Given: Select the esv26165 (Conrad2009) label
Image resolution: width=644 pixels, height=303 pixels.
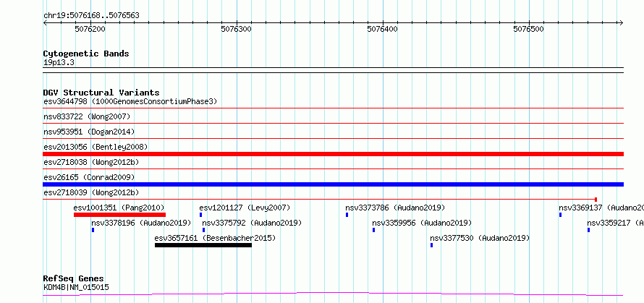Looking at the screenshot, I should (x=89, y=177).
